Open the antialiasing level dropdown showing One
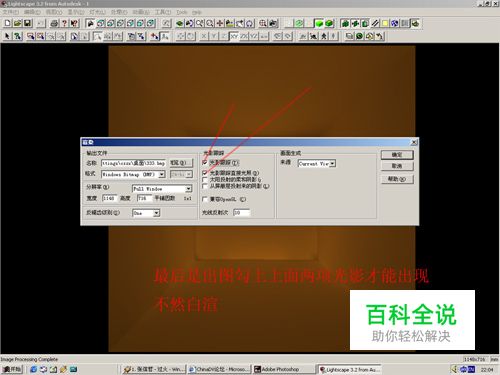 [x=156, y=213]
